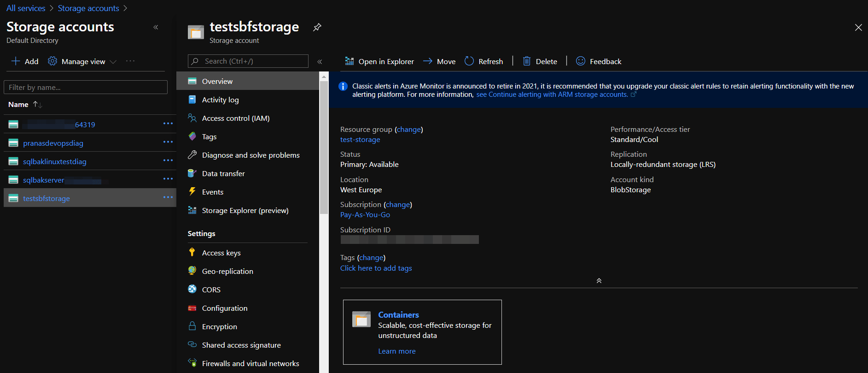Focus the Search (Ctrl+/) menu field
The height and width of the screenshot is (373, 868).
coord(248,61)
